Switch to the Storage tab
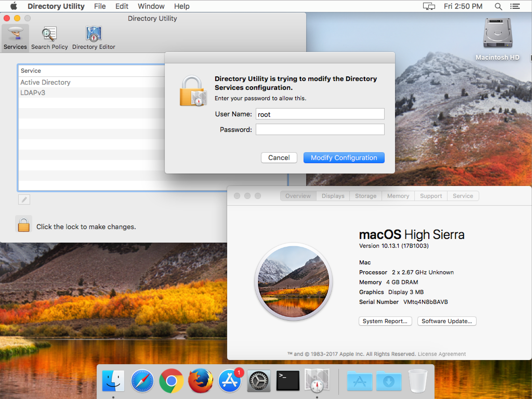532x399 pixels. pyautogui.click(x=365, y=196)
